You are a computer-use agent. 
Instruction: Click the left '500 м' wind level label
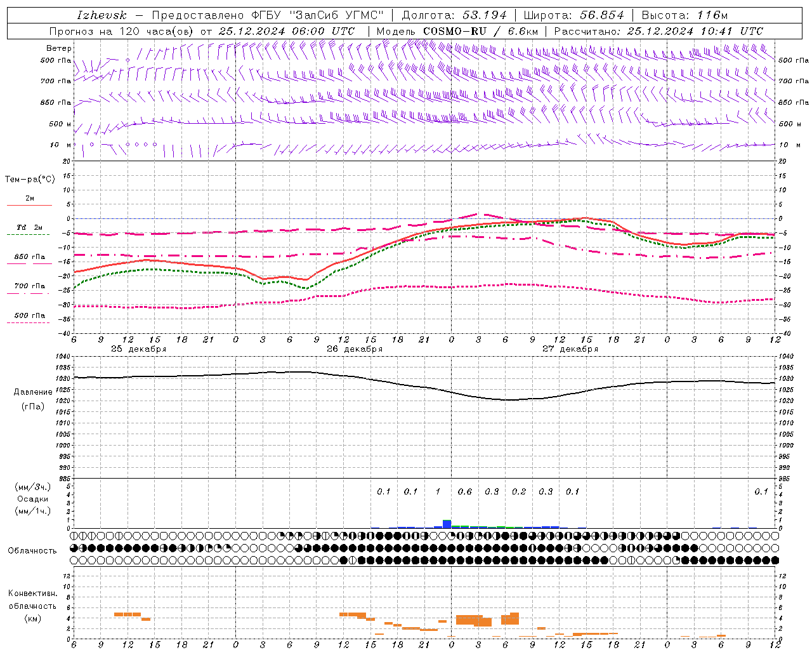(60, 124)
